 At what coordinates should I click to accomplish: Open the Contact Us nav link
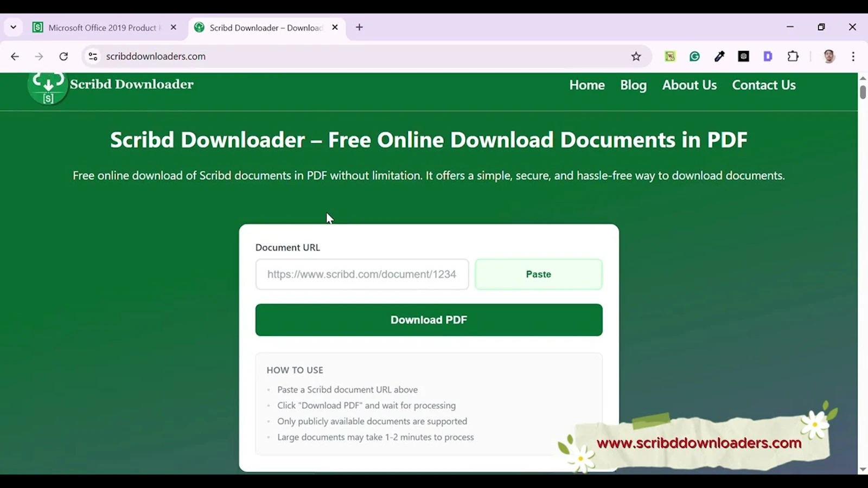click(764, 85)
